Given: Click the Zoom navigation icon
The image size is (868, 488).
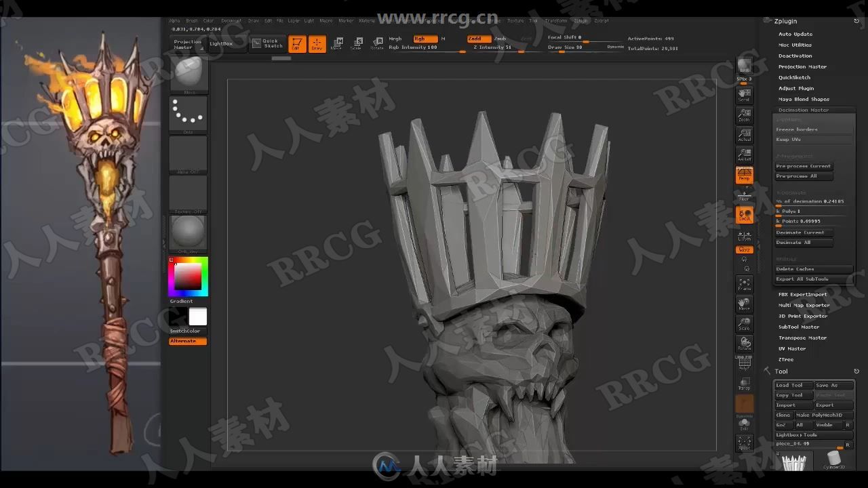Looking at the screenshot, I should [745, 115].
